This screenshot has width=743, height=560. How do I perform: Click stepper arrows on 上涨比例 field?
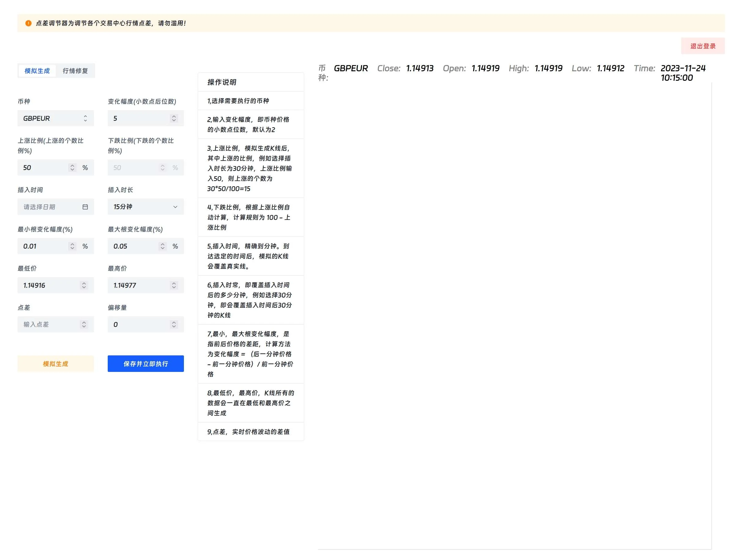[72, 168]
